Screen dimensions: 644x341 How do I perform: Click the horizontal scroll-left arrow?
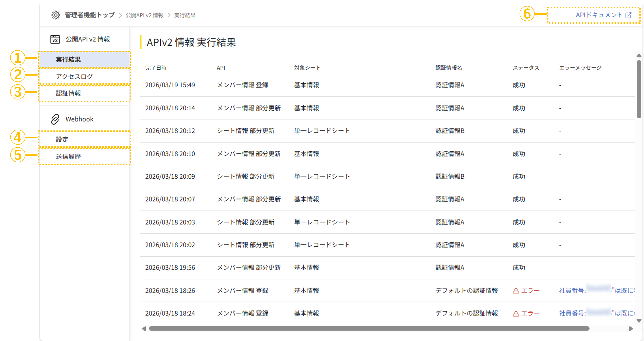(x=144, y=329)
